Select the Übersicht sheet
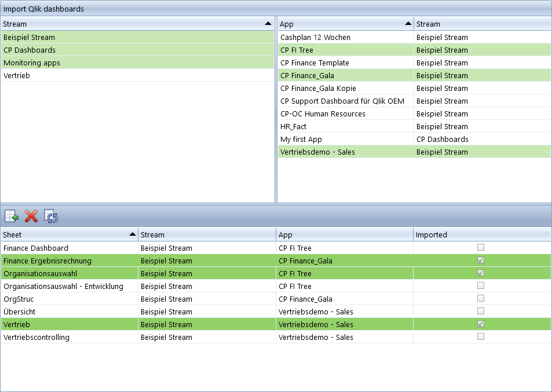The image size is (552, 392). tap(276, 312)
